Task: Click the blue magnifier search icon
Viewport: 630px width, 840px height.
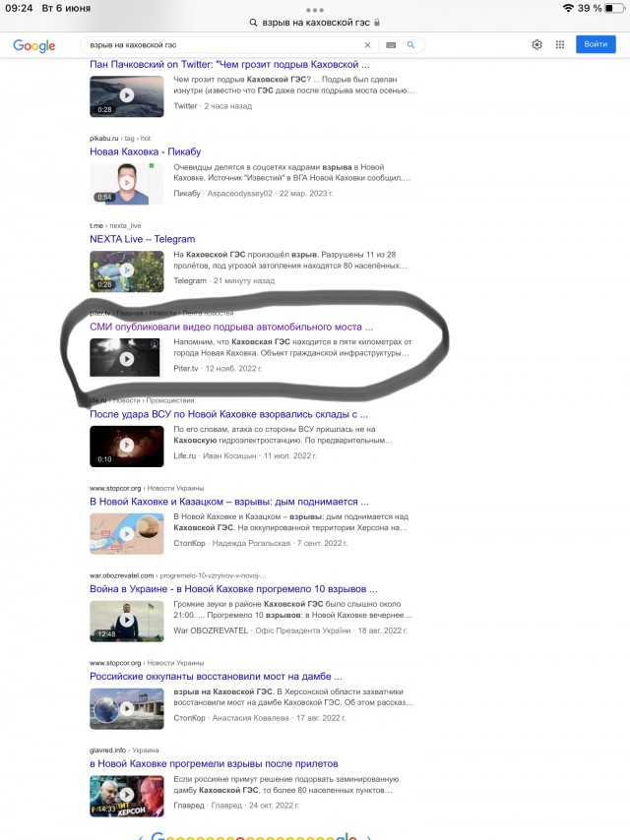Action: click(410, 45)
